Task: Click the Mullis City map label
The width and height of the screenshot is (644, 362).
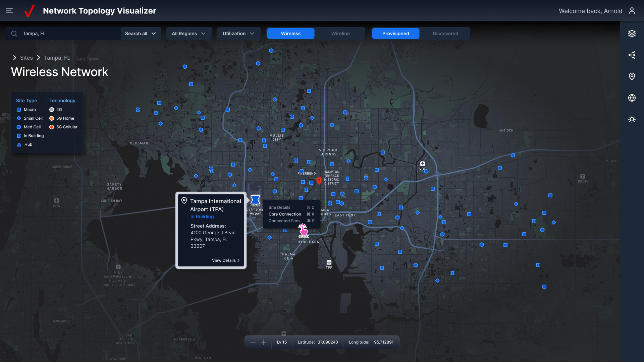Action: (277, 137)
